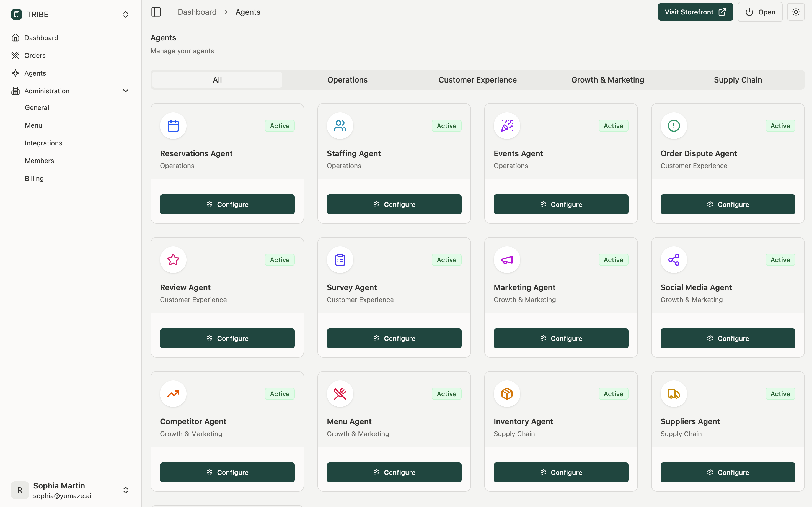Click the sidebar collapse icon next to breadcrumb
The height and width of the screenshot is (507, 812).
(156, 12)
